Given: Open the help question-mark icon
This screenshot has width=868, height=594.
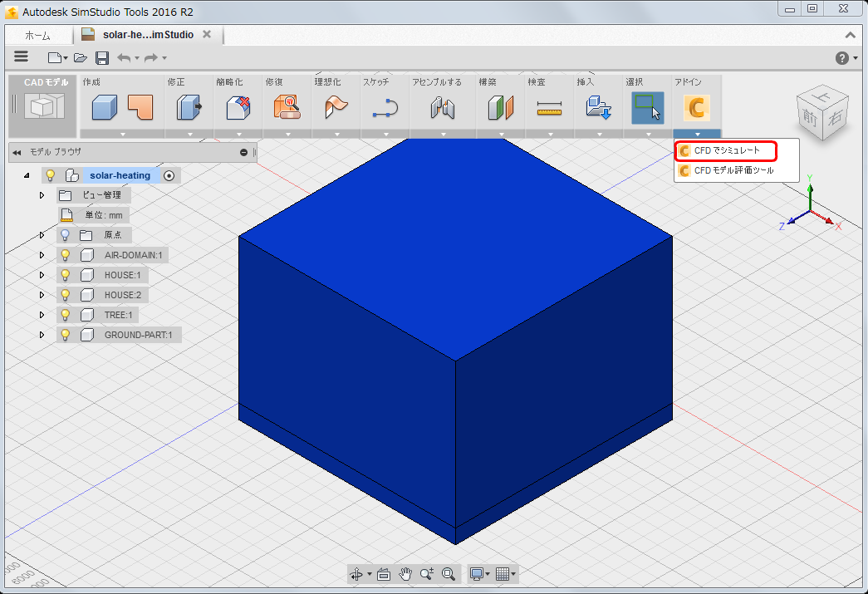Looking at the screenshot, I should (842, 57).
